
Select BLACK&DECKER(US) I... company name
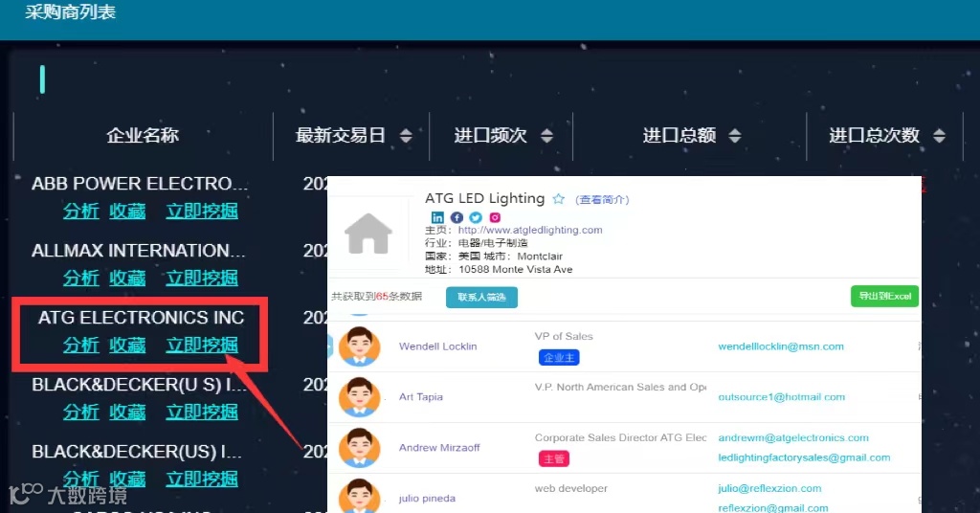click(x=137, y=451)
